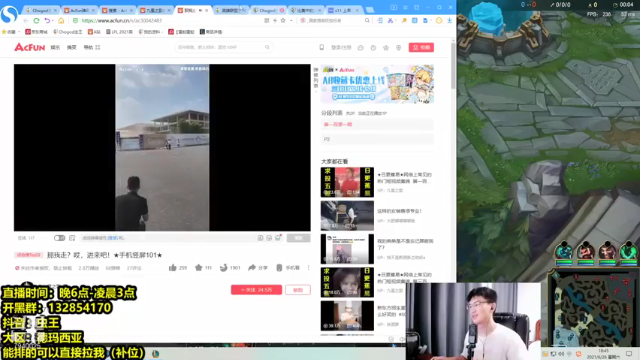
Task: Click the browser search magnifier icon
Action: pos(367,20)
